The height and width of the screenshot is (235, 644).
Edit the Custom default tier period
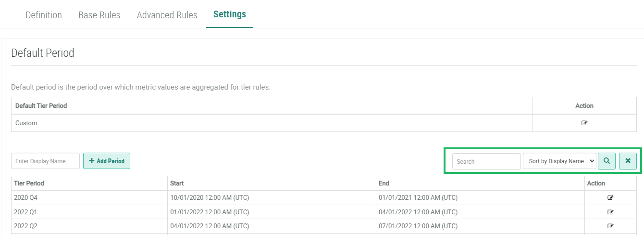[x=584, y=123]
